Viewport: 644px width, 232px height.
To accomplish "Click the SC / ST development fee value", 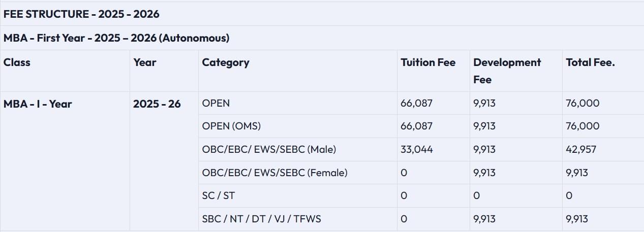I will click(x=476, y=196).
